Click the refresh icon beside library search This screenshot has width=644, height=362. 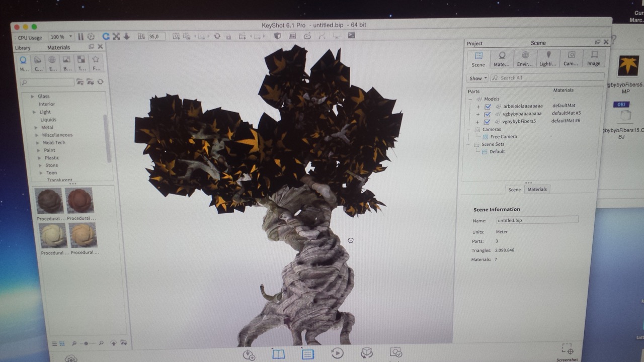100,82
